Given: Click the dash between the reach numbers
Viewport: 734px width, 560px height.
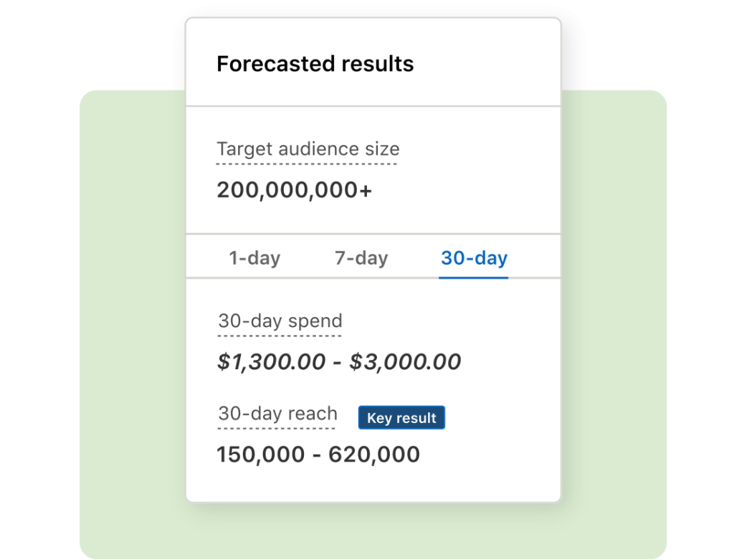Looking at the screenshot, I should (x=317, y=455).
